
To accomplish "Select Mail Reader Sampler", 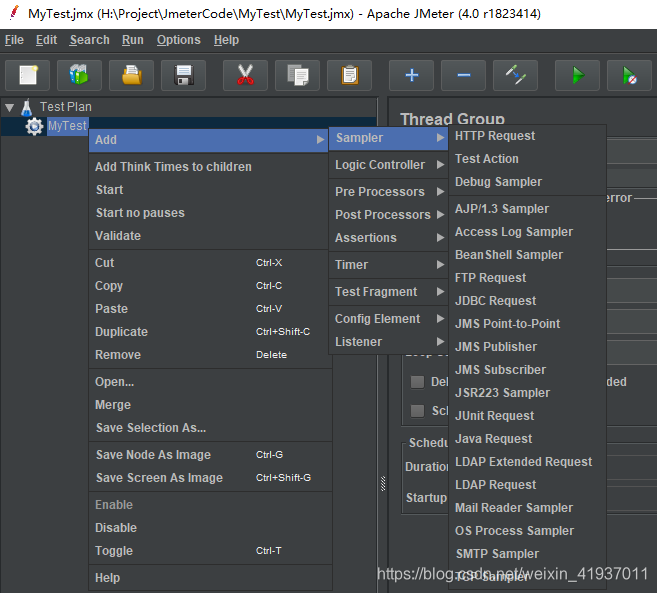I will coord(528,508).
